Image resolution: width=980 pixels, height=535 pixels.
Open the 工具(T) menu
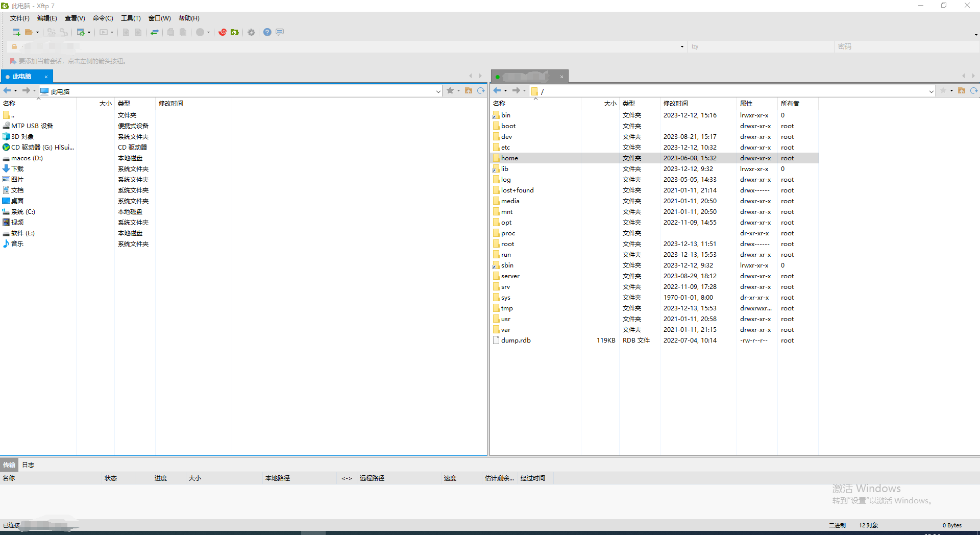coord(131,18)
